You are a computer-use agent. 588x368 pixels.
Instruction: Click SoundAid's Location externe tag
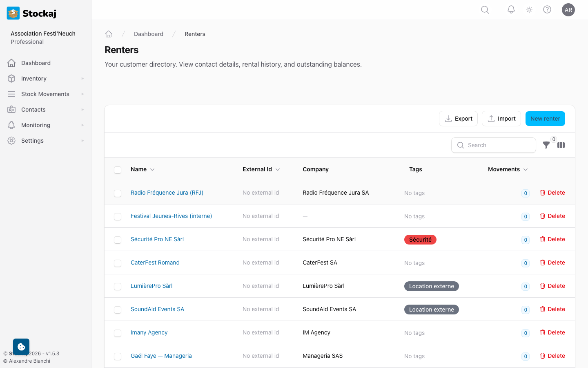coord(432,310)
